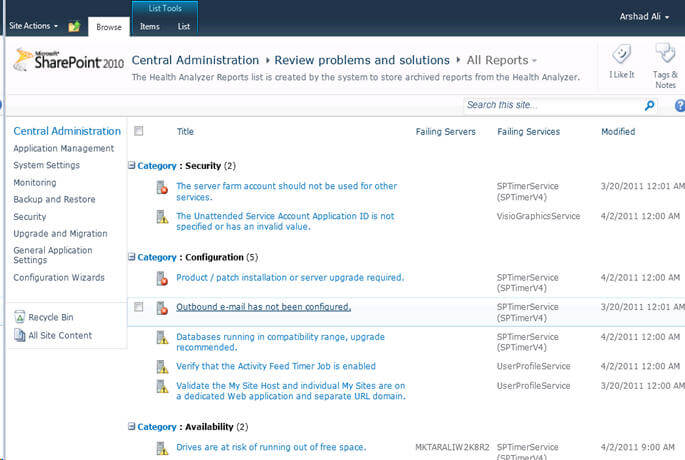
Task: Click MKTARALIW2K8R2 failing server cell
Action: tap(452, 447)
